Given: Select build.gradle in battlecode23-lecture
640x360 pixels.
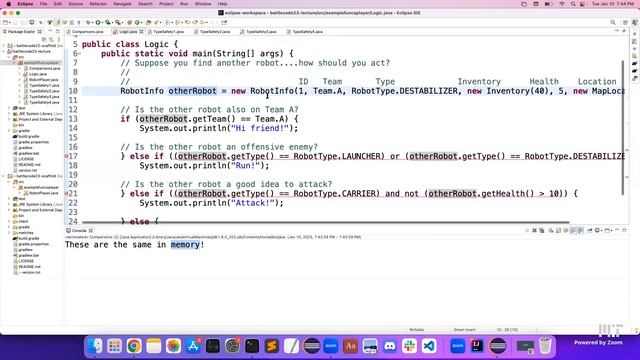Looking at the screenshot, I should pos(29,137).
